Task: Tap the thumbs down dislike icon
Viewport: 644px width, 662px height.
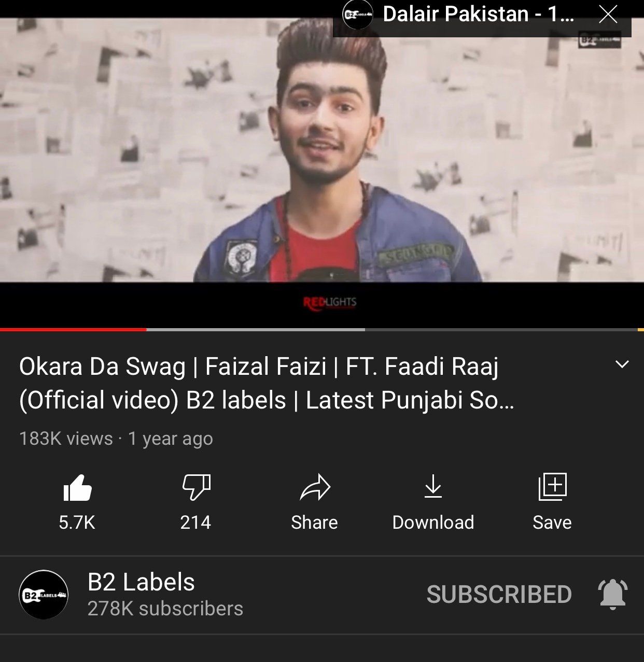Action: click(x=196, y=487)
